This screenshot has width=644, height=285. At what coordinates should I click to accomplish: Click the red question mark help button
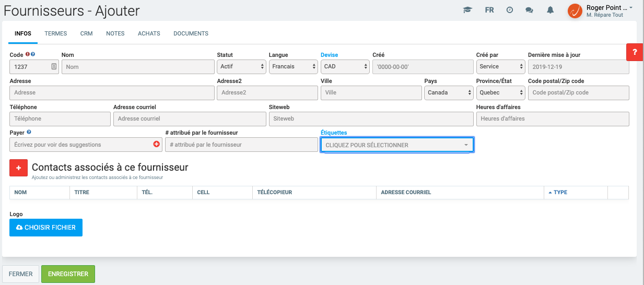pyautogui.click(x=635, y=52)
